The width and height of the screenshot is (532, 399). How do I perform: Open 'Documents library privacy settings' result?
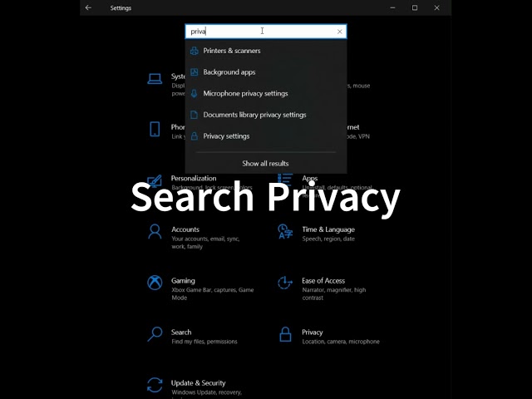266,115
